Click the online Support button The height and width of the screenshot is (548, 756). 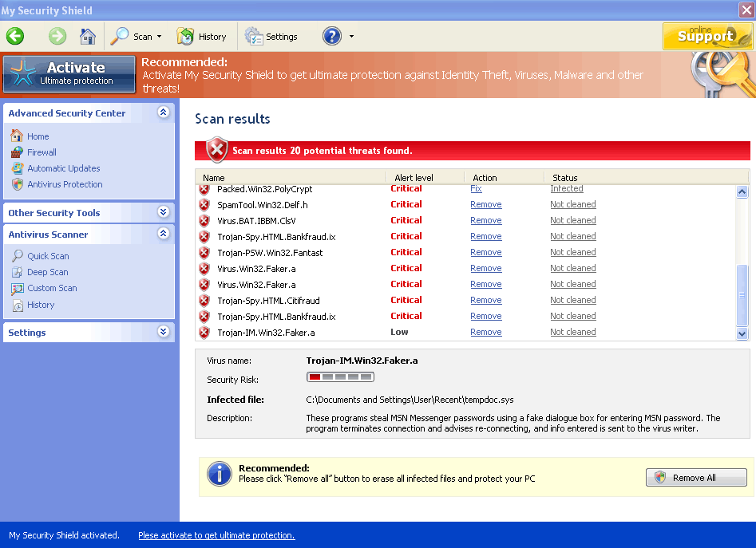coord(707,36)
